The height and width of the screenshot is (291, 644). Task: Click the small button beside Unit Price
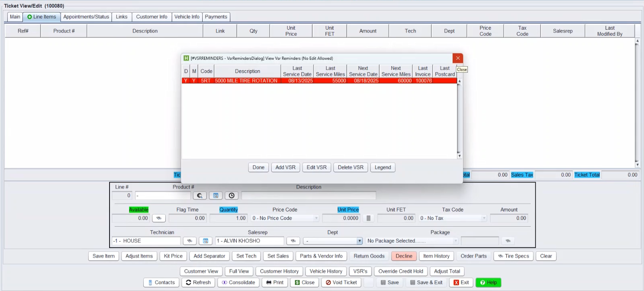[368, 218]
